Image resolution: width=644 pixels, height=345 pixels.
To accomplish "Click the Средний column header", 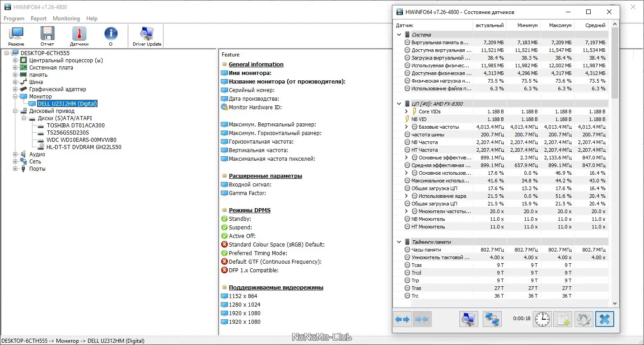I will click(591, 25).
